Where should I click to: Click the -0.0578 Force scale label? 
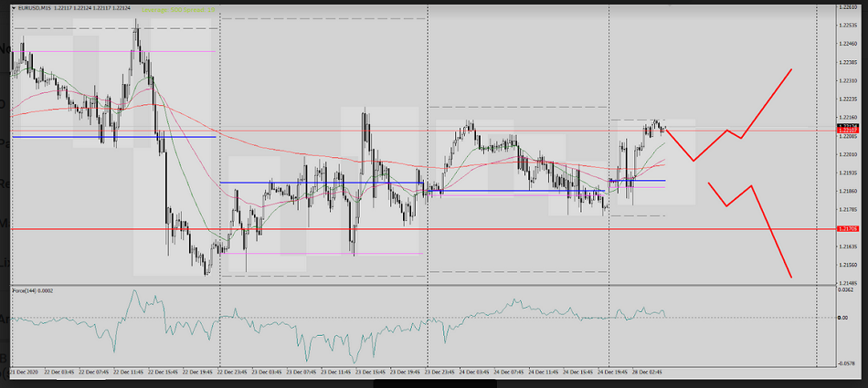click(x=846, y=362)
